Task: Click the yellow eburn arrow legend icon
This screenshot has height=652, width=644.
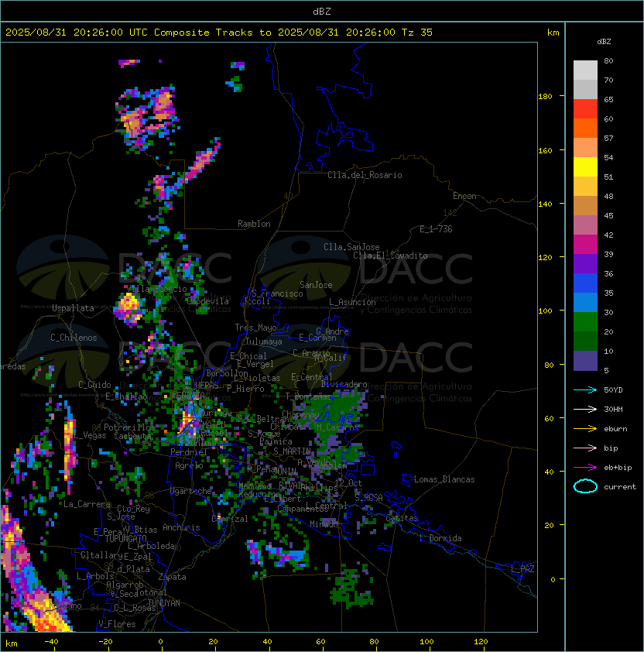Action: [585, 429]
